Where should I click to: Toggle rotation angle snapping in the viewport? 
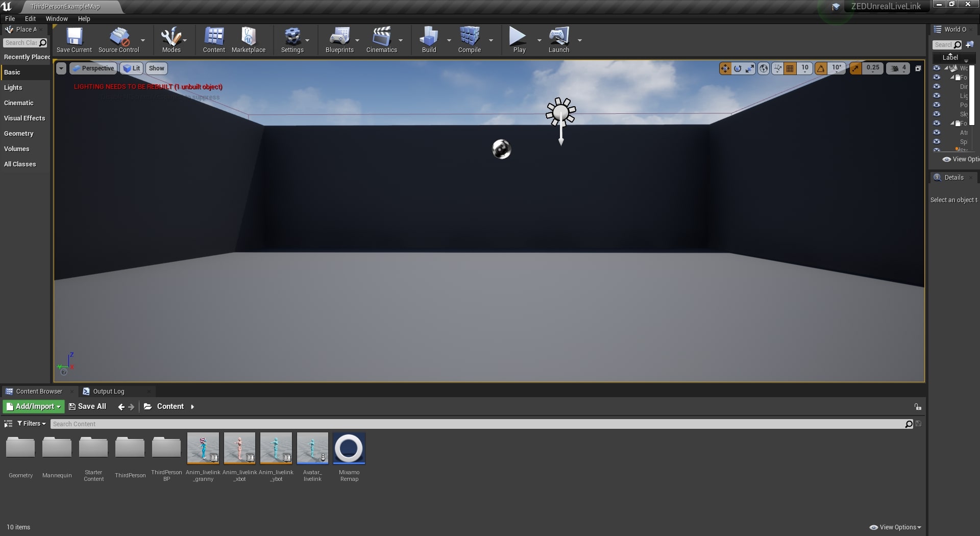point(821,68)
